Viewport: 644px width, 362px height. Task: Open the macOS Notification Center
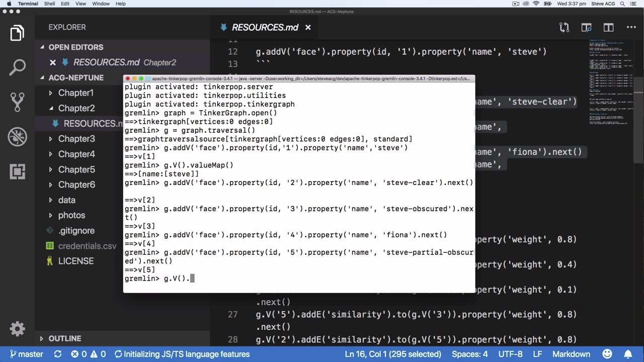[634, 4]
